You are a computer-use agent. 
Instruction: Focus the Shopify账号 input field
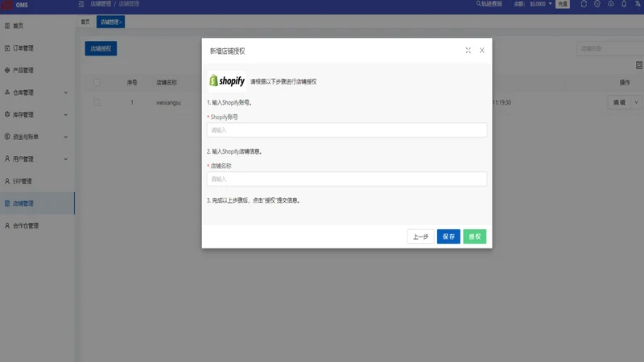(347, 130)
